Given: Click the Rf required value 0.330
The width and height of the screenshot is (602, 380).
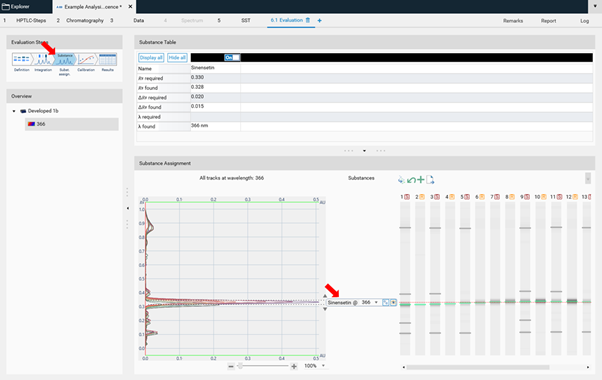Looking at the screenshot, I should point(197,78).
